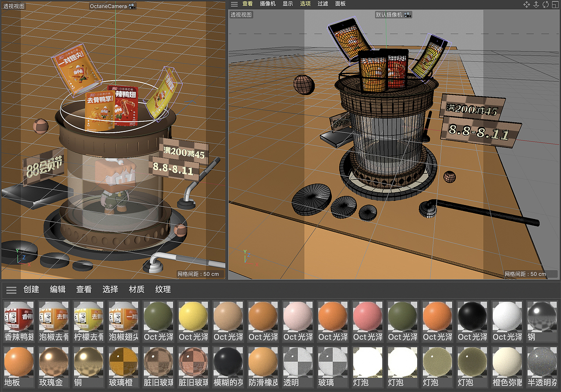Open the 过滤 viewport menu
Image resolution: width=561 pixels, height=392 pixels.
[323, 4]
